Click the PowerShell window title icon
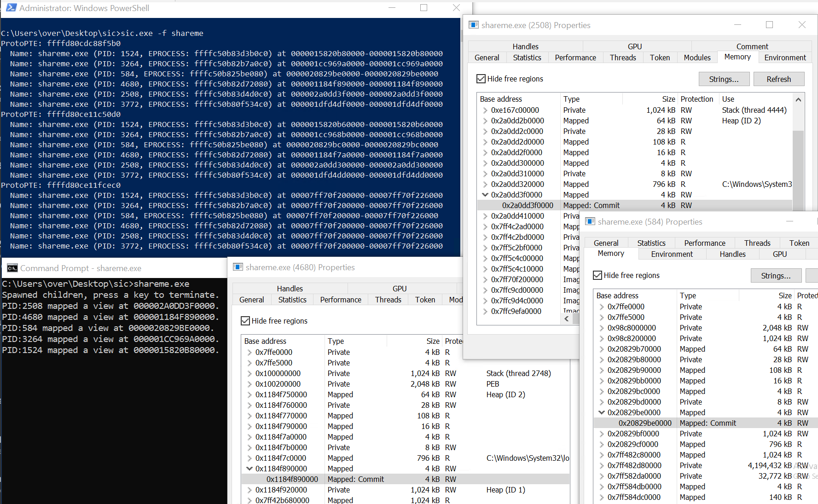 (11, 8)
